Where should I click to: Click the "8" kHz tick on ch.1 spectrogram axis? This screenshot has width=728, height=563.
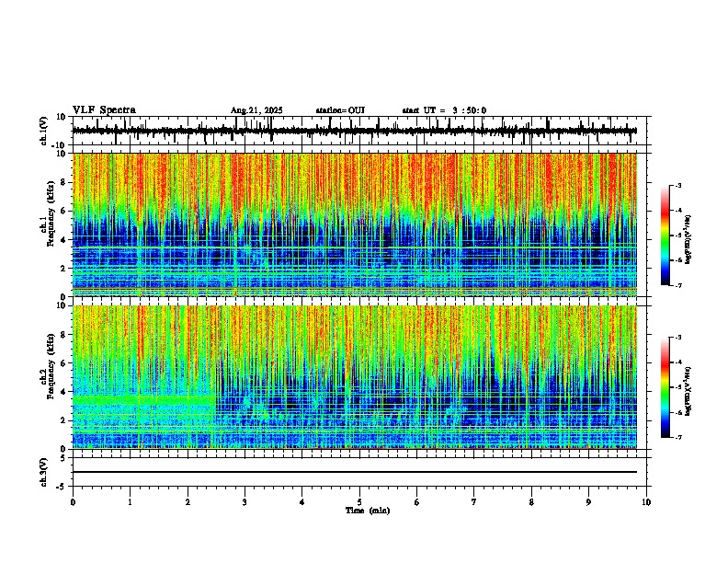64,182
